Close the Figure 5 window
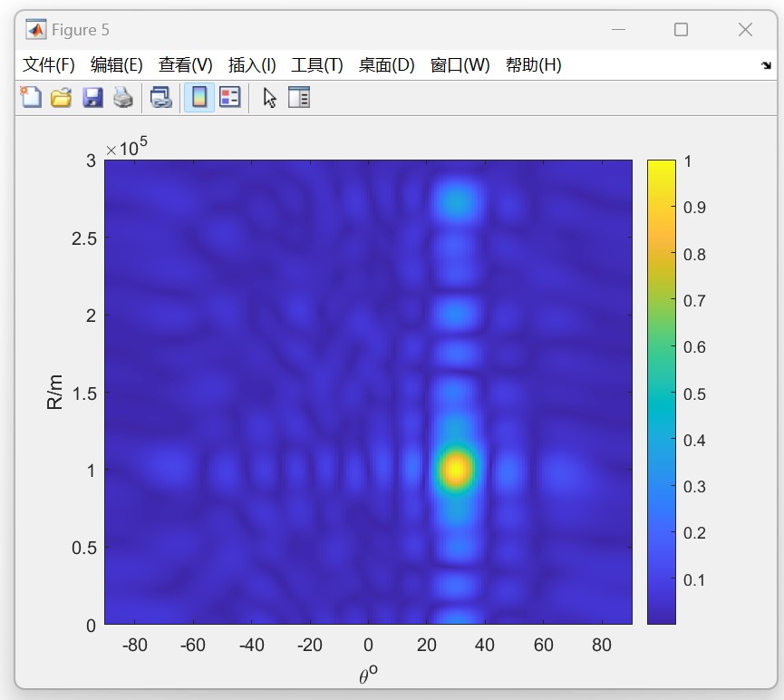The height and width of the screenshot is (700, 784). click(x=745, y=30)
